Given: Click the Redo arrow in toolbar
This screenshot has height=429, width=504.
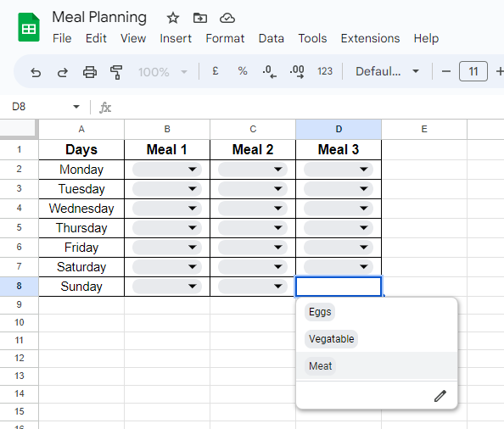Looking at the screenshot, I should pyautogui.click(x=63, y=72).
